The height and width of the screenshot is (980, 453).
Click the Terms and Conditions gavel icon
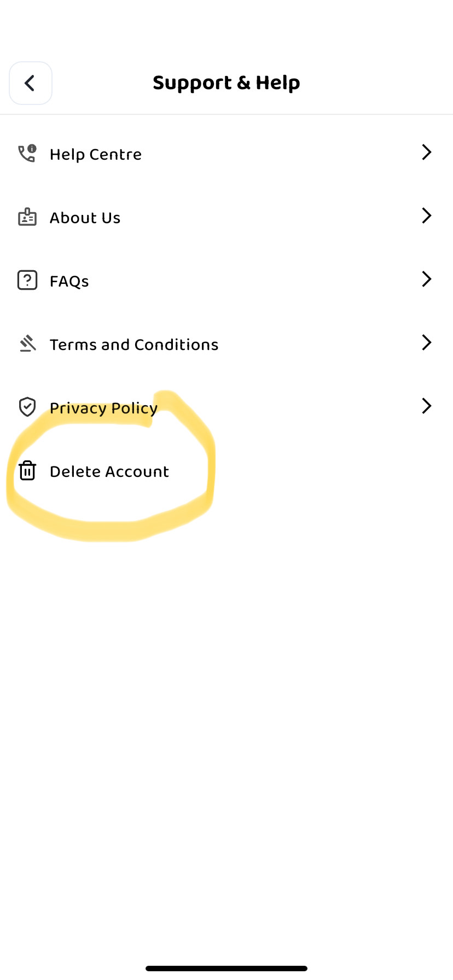pyautogui.click(x=27, y=343)
